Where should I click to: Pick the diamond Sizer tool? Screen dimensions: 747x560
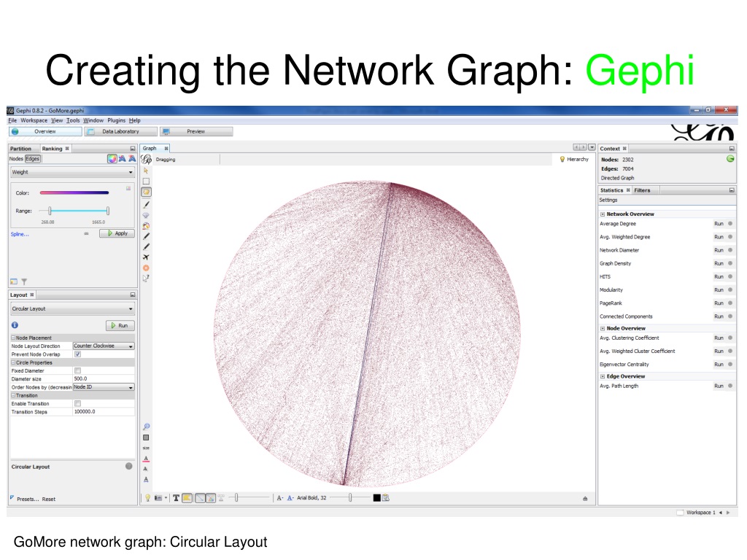146,215
